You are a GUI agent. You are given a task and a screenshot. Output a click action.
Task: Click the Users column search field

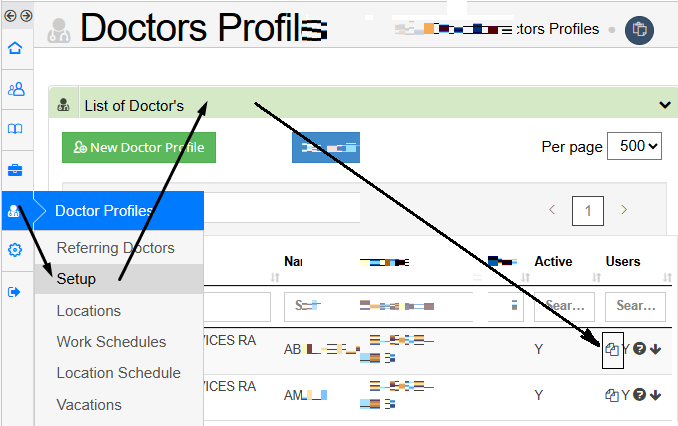(635, 306)
